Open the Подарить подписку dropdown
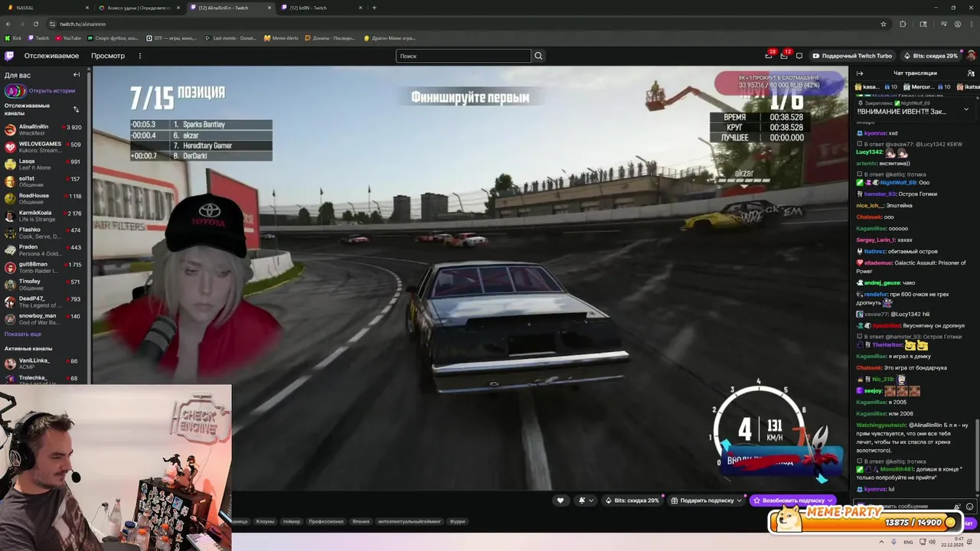This screenshot has width=980, height=551. (707, 500)
